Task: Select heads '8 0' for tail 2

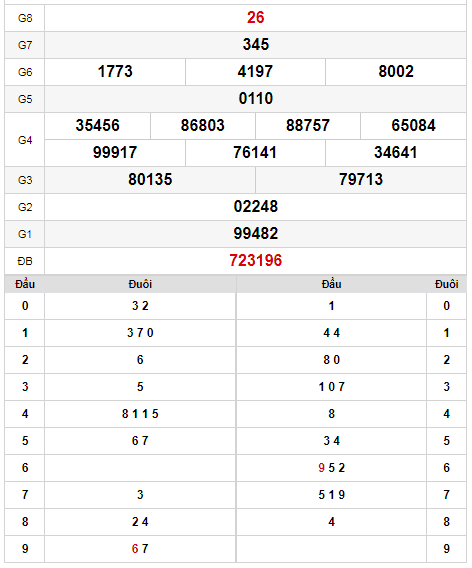Action: [x=331, y=360]
